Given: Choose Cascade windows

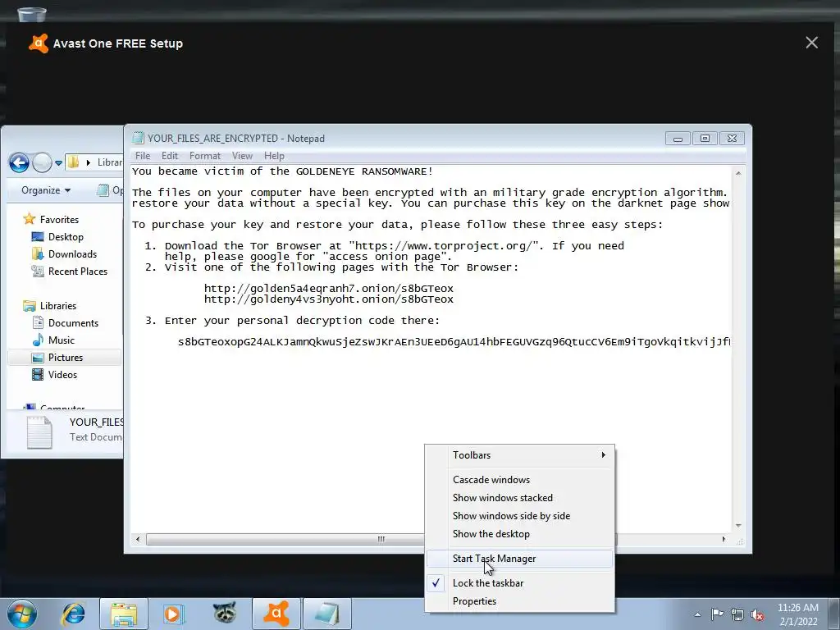Looking at the screenshot, I should 519,480.
